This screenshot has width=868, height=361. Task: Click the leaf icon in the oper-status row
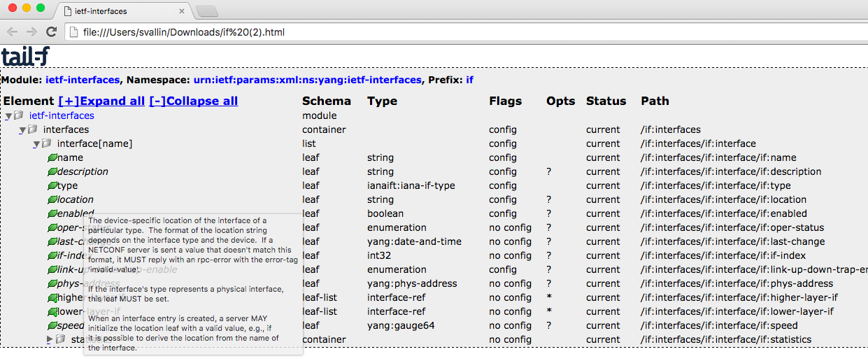pyautogui.click(x=52, y=227)
